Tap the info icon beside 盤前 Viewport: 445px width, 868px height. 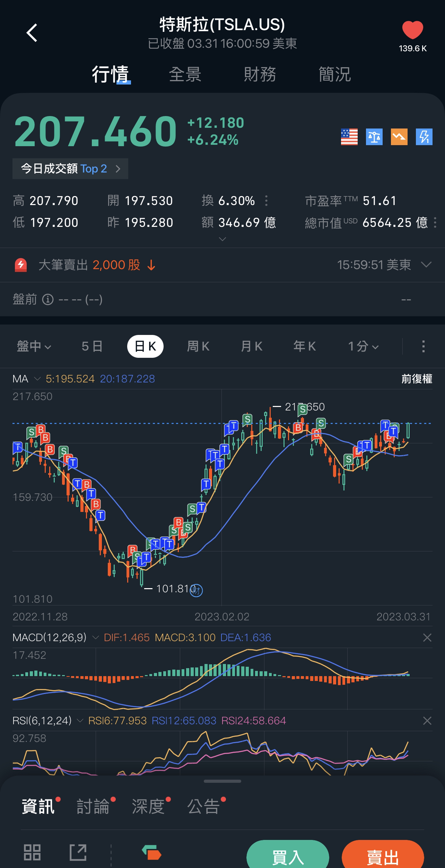[x=48, y=299]
